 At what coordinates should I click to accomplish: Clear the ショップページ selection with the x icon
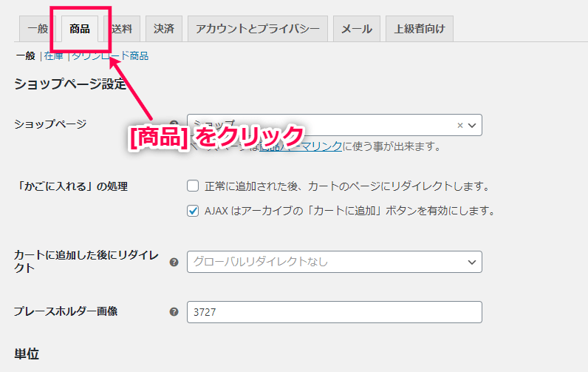pos(459,126)
